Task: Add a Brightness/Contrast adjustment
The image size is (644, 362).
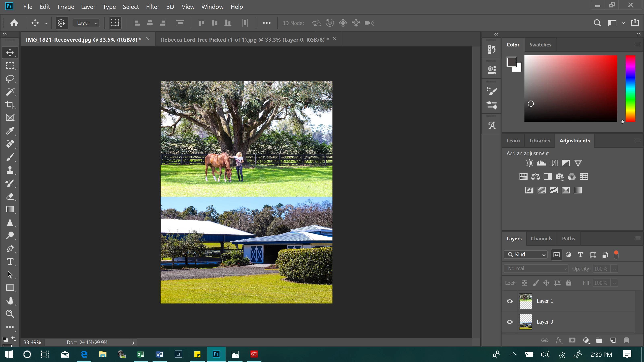Action: [529, 163]
